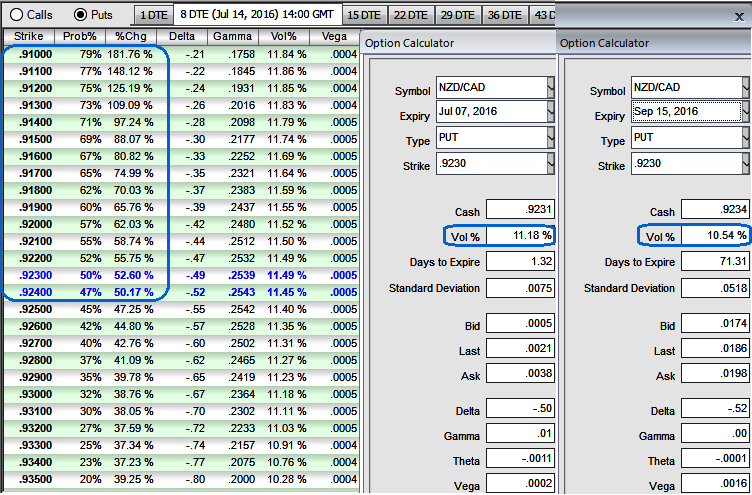Expand the Symbol dropdown in the right calculator
The image size is (752, 495).
click(x=746, y=88)
